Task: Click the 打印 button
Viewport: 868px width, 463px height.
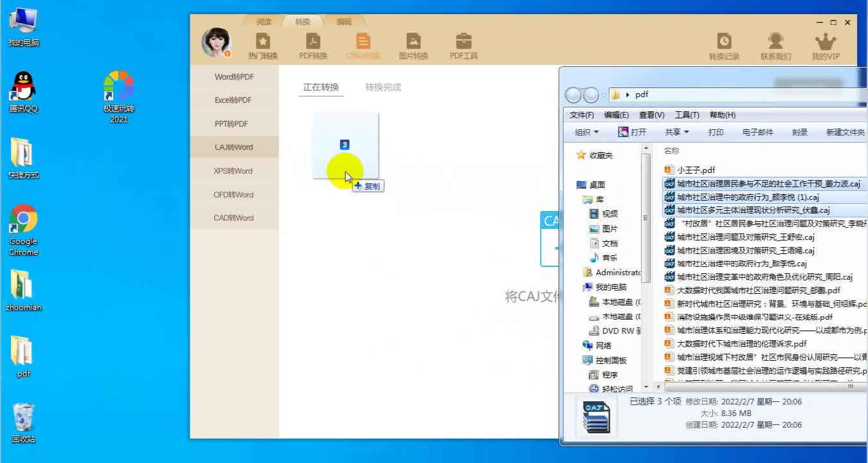Action: (x=716, y=132)
